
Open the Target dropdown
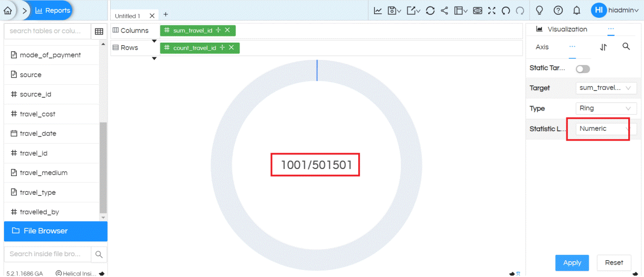[606, 88]
